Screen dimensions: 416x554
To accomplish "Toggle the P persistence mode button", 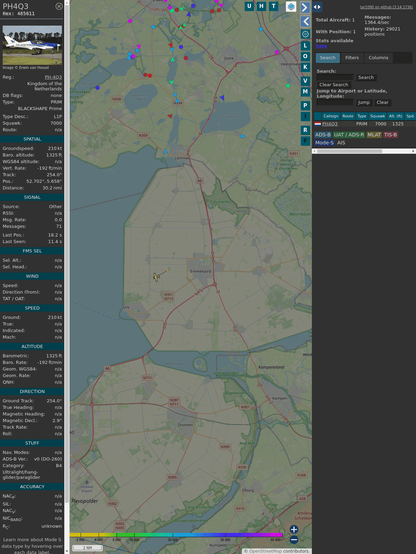I will [305, 106].
